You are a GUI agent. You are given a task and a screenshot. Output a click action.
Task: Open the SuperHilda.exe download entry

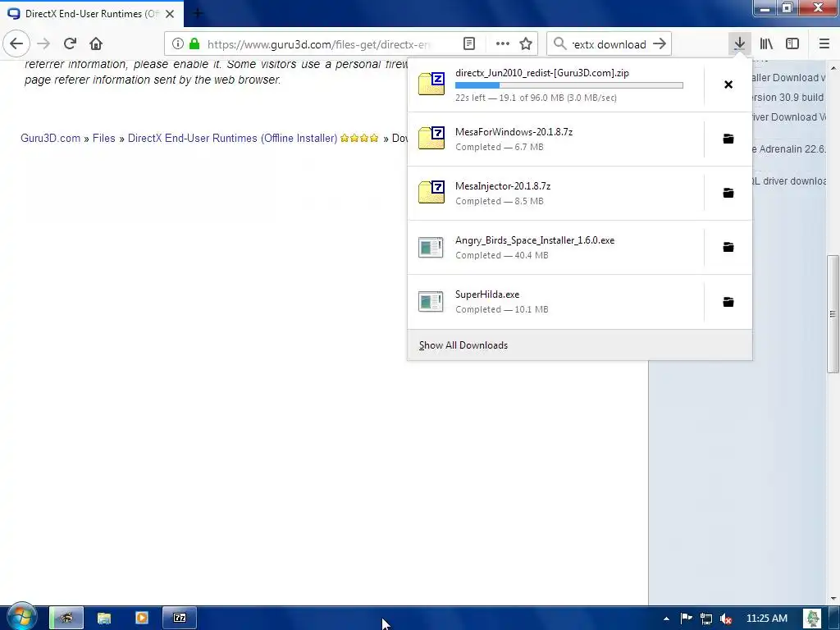click(x=555, y=302)
